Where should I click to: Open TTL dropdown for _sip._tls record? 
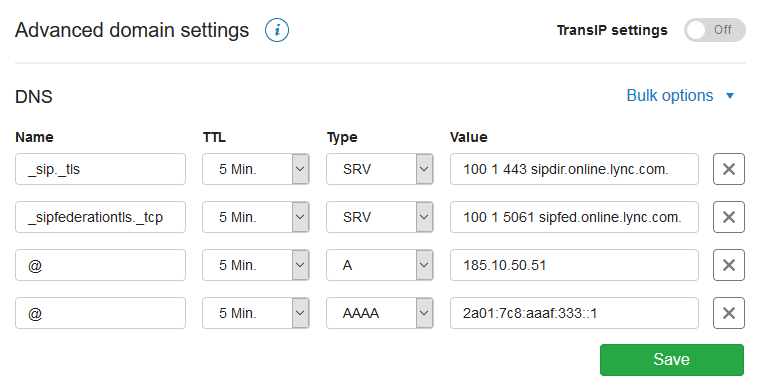256,169
